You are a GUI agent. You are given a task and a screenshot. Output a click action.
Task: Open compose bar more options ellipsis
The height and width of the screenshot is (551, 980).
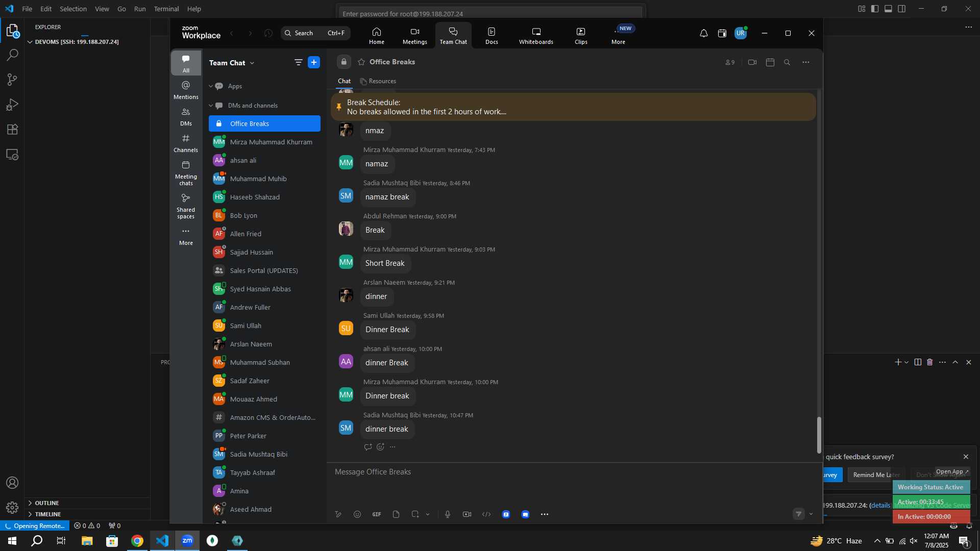pyautogui.click(x=545, y=514)
